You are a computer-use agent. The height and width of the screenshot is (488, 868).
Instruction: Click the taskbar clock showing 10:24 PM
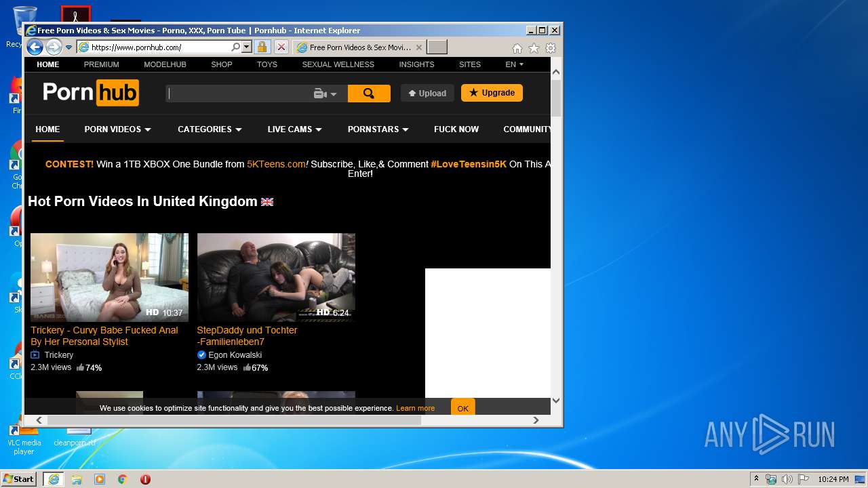point(833,479)
